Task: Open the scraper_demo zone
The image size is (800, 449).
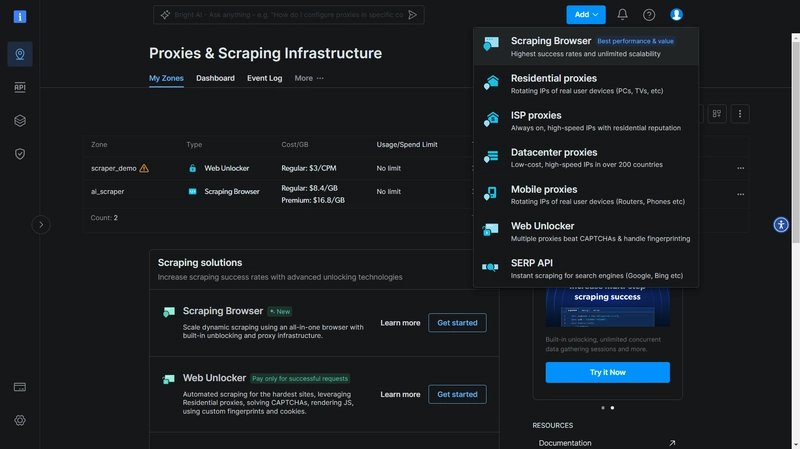Action: 113,168
